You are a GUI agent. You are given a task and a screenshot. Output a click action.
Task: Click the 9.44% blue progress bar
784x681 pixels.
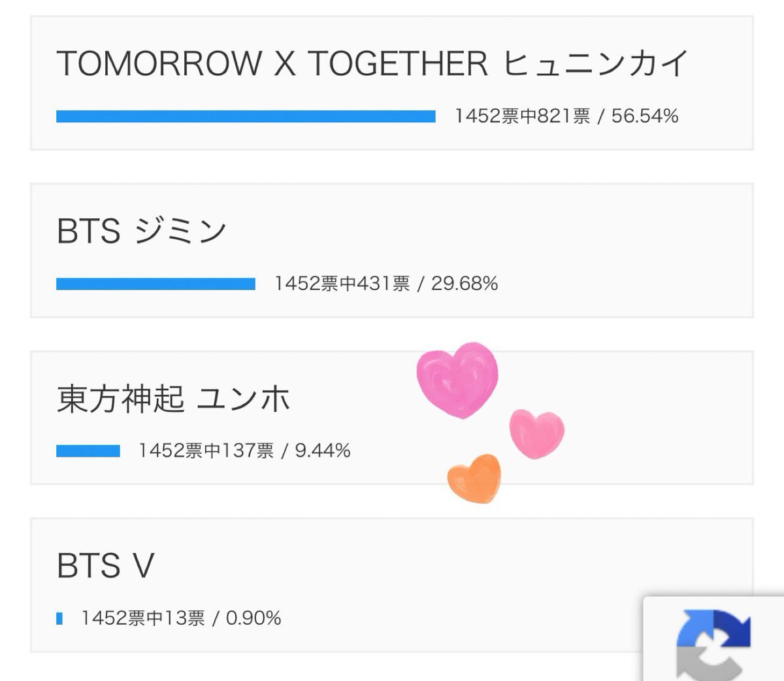88,451
